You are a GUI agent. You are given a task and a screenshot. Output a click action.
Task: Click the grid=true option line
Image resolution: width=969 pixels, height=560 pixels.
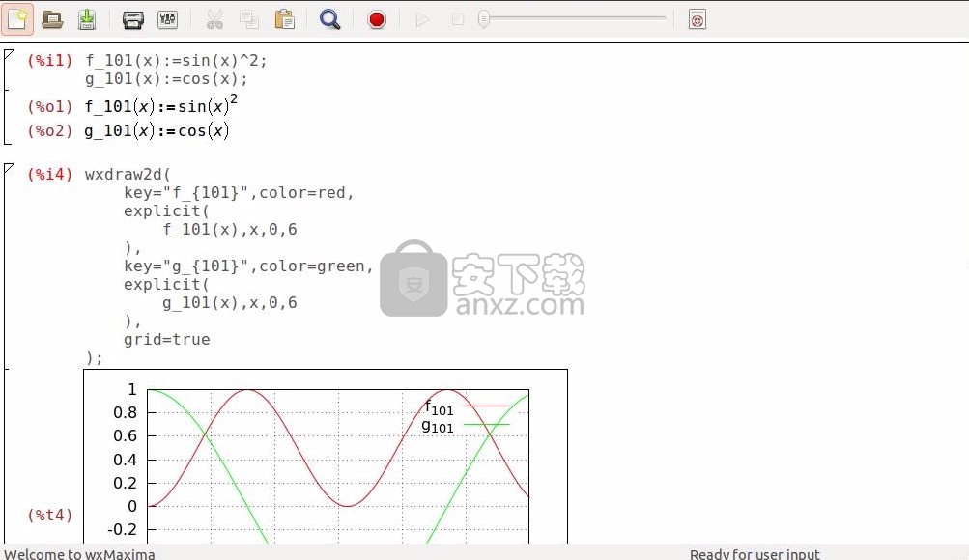[167, 340]
